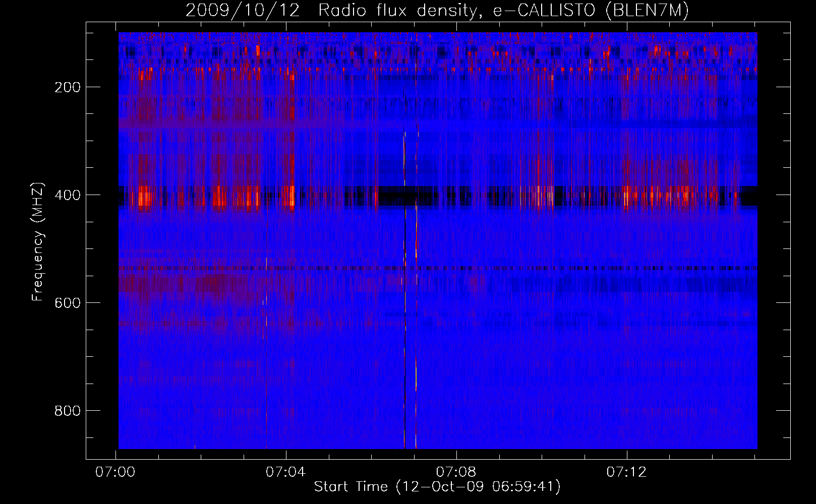Click the '400' frequency tick label

point(68,195)
